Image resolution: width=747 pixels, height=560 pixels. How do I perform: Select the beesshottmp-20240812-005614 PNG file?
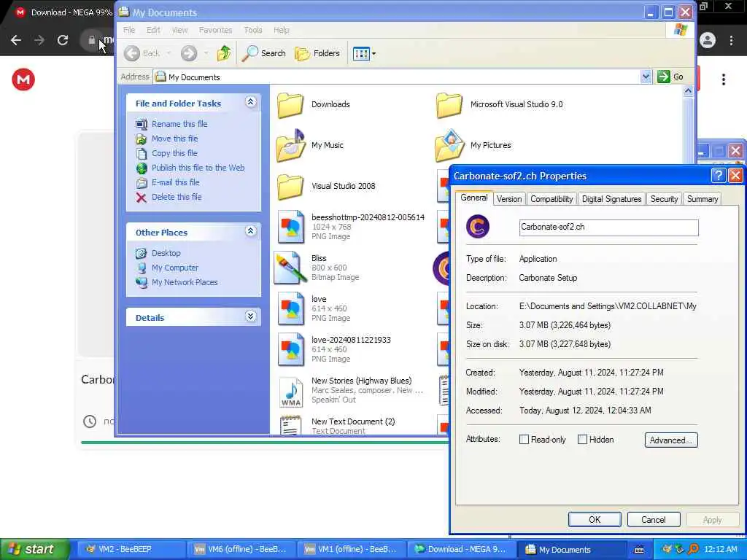click(x=290, y=227)
